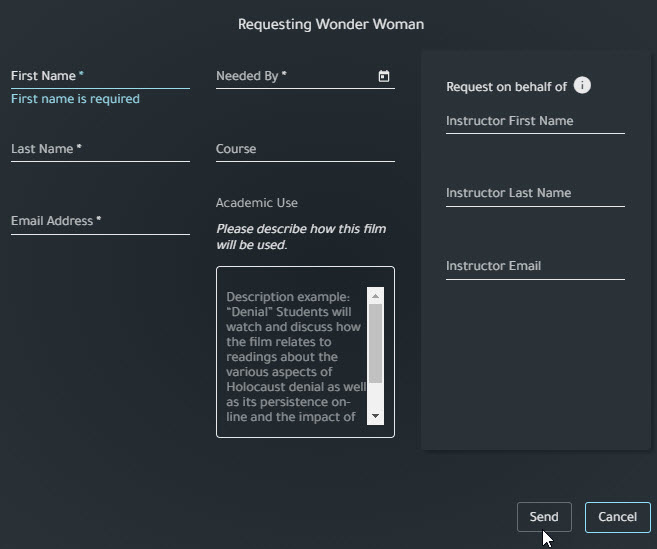Click the 'Request on behalf of' label
The image size is (657, 549).
(506, 87)
